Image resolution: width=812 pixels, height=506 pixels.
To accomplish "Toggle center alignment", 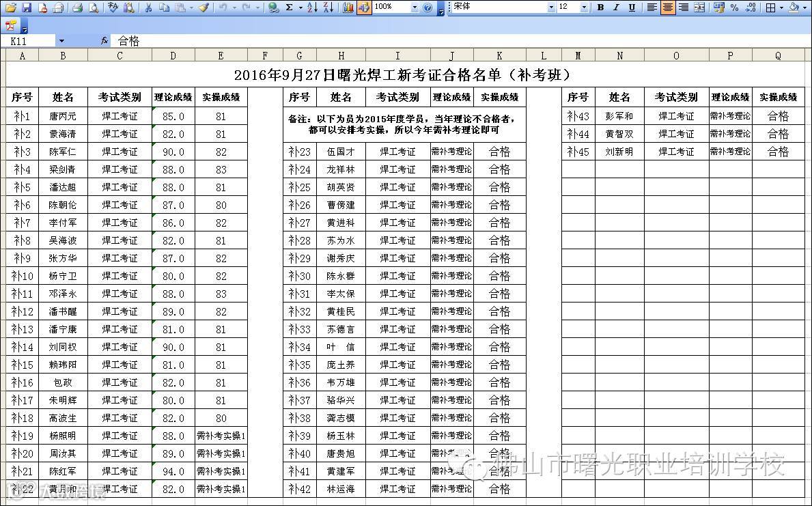I will tap(667, 8).
